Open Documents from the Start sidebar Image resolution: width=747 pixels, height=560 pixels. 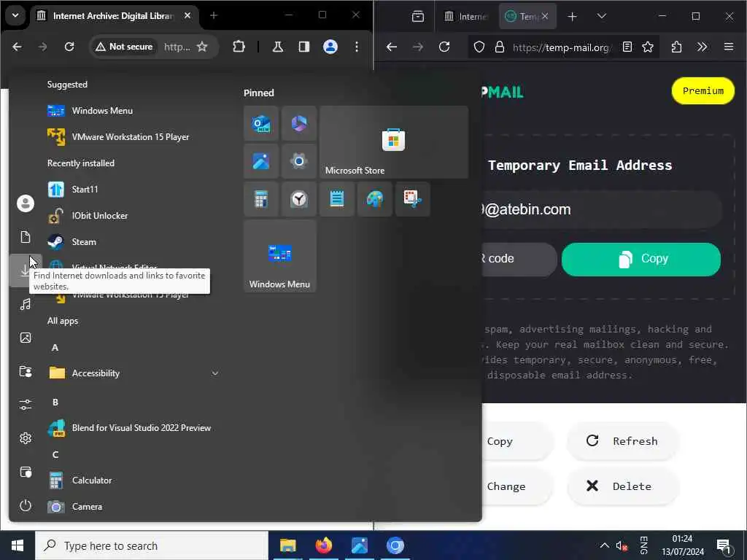[x=26, y=237]
